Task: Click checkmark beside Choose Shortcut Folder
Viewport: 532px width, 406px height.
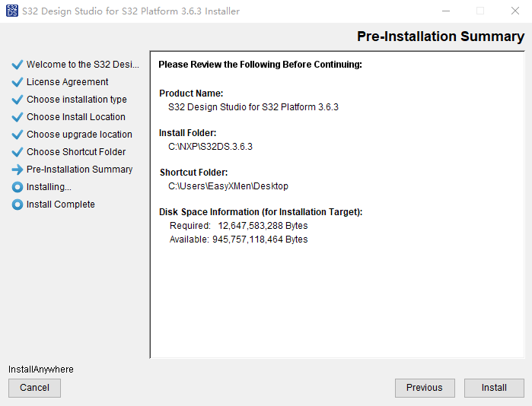Action: (18, 152)
